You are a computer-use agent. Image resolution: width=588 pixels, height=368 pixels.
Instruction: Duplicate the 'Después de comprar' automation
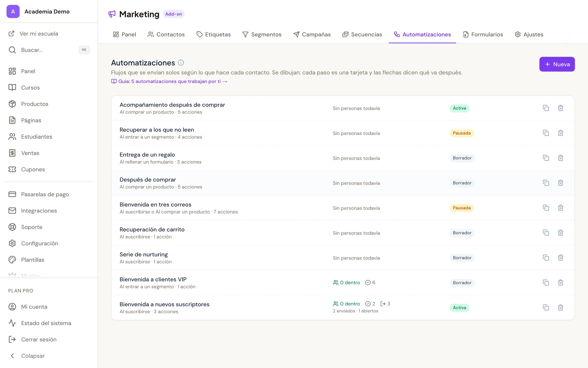[x=546, y=183]
